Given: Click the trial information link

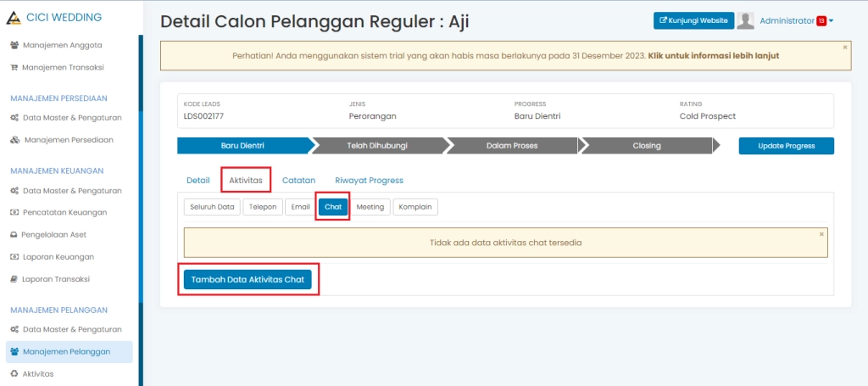Looking at the screenshot, I should tap(713, 56).
